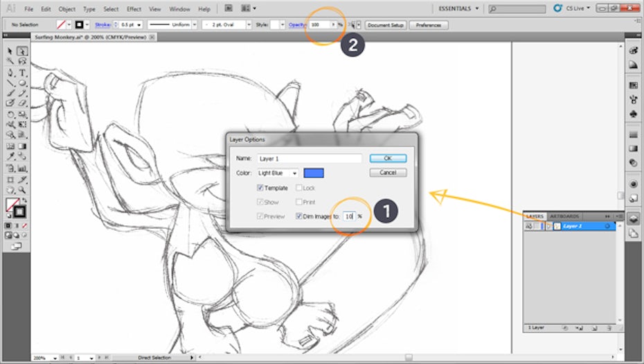Screen dimensions: 644x364
Task: Toggle the Template checkbox
Action: [260, 188]
